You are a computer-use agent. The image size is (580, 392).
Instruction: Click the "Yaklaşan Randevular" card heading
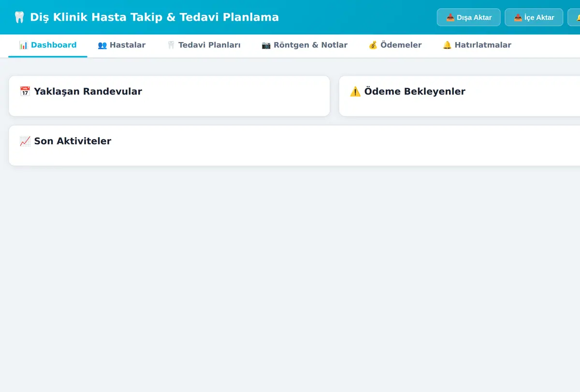(81, 91)
